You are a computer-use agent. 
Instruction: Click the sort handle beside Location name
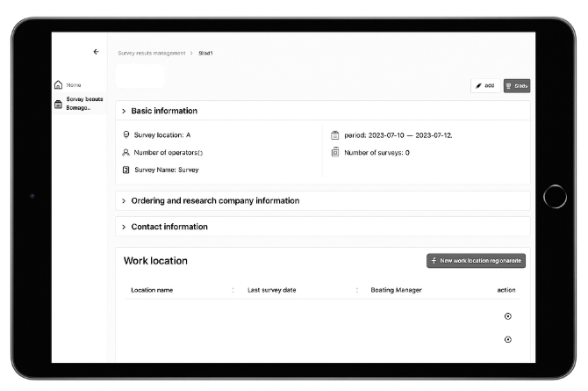[233, 290]
